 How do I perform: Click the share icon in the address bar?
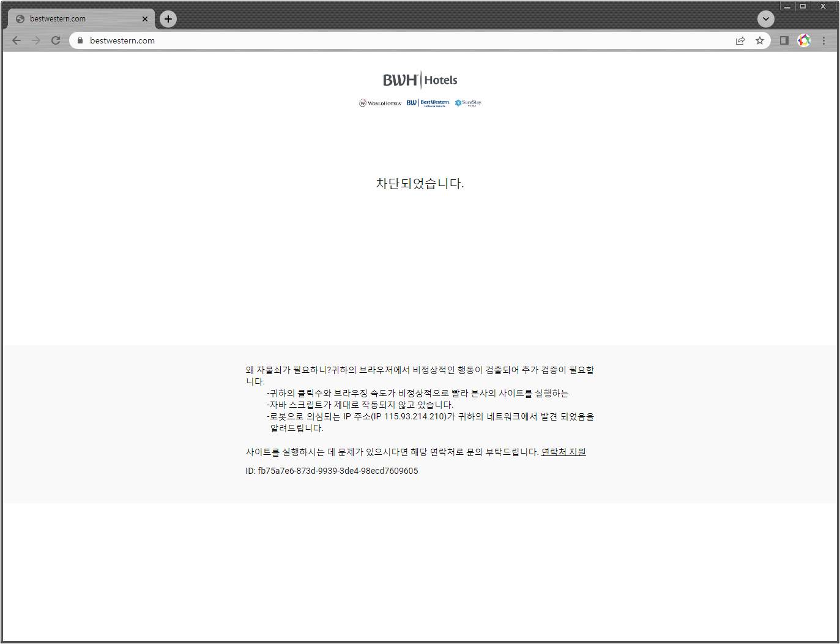pyautogui.click(x=740, y=40)
